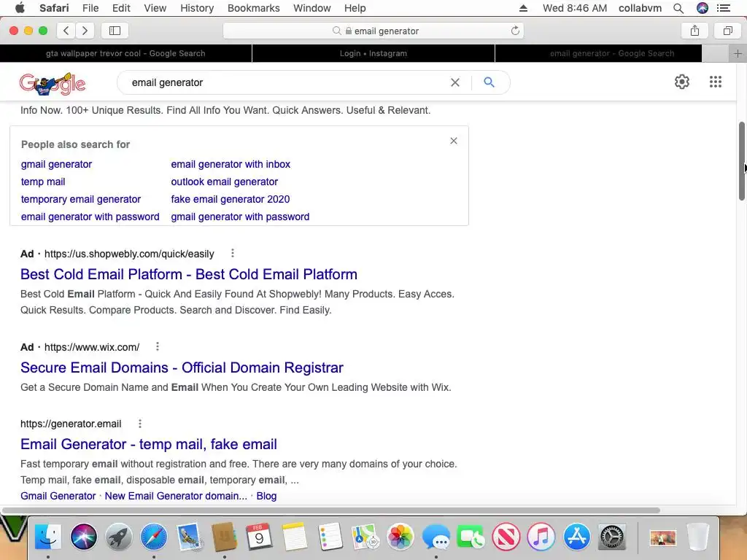Open the Google apps grid icon
Image resolution: width=747 pixels, height=560 pixels.
click(715, 82)
